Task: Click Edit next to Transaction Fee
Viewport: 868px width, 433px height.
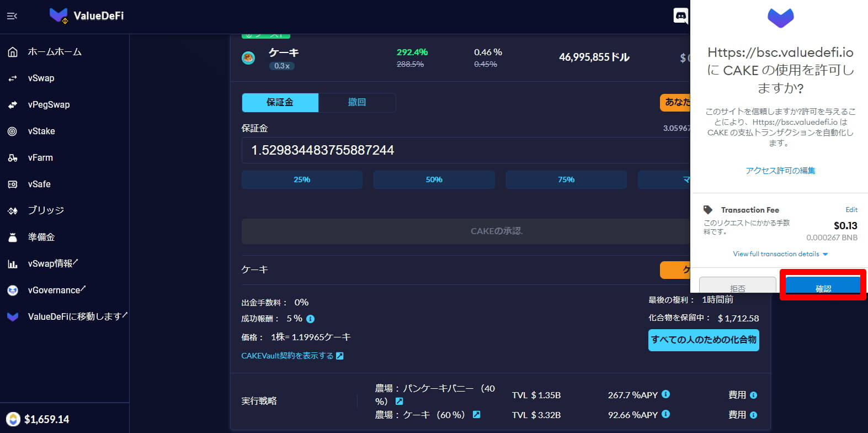Action: click(x=851, y=210)
